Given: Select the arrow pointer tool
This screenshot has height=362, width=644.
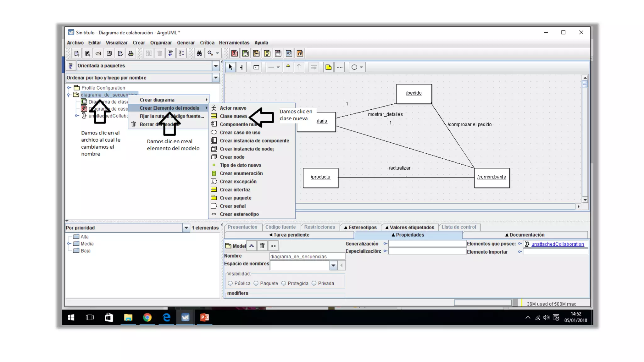Looking at the screenshot, I should [x=230, y=67].
